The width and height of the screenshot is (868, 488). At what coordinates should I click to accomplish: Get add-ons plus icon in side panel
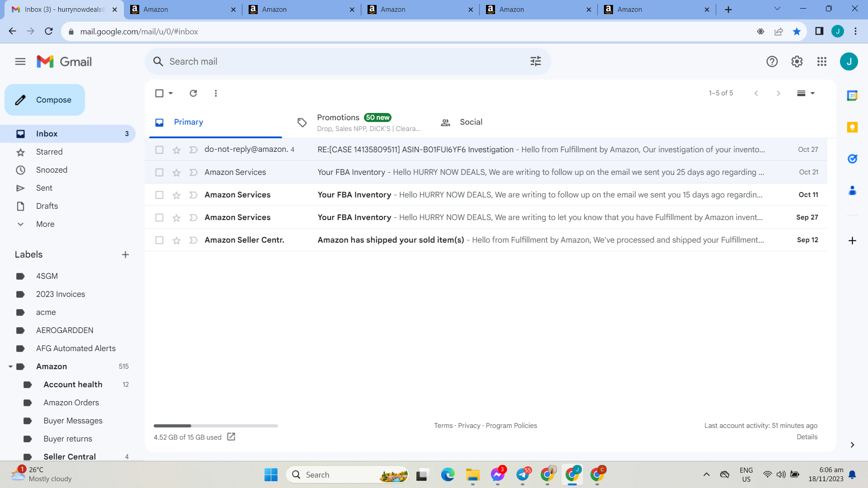(x=852, y=241)
